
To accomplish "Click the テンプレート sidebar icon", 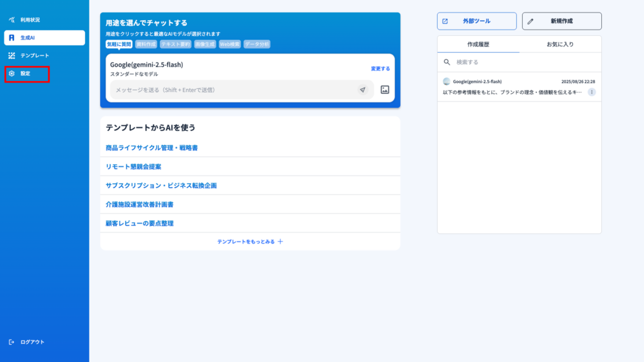I will click(x=11, y=55).
